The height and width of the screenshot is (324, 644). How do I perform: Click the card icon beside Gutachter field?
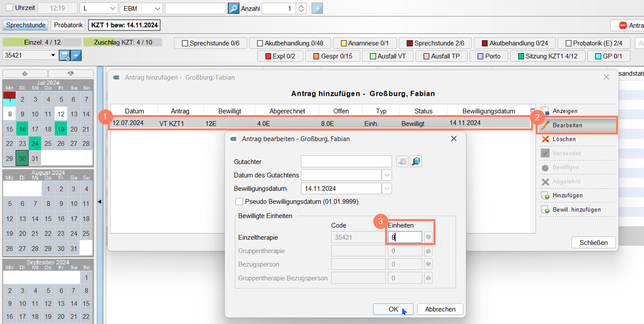[x=402, y=161]
